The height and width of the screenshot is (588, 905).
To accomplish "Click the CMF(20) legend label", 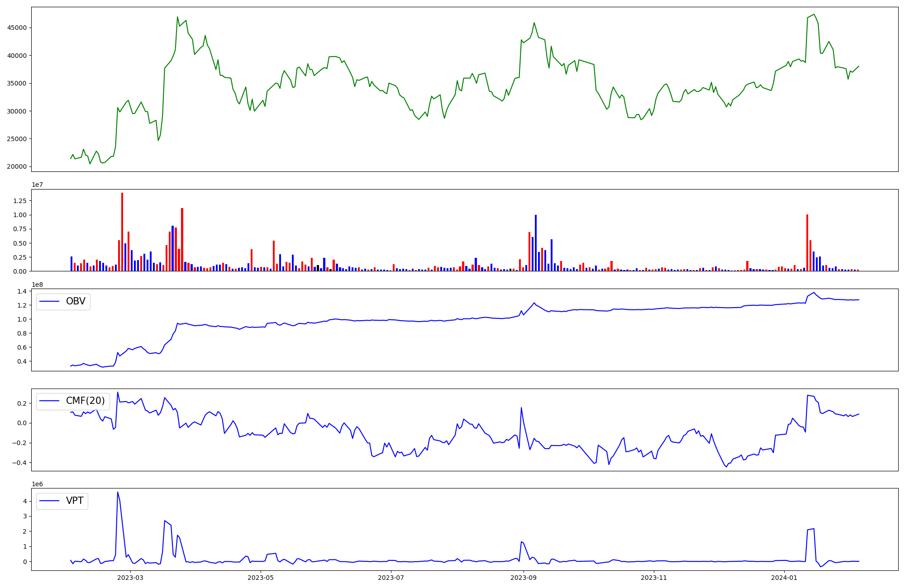I will [85, 401].
